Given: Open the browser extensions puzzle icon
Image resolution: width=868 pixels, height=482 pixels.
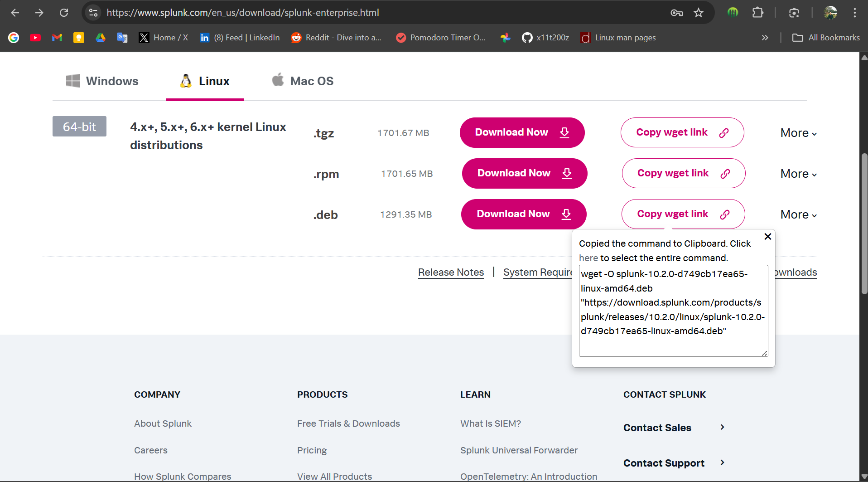Looking at the screenshot, I should click(757, 13).
